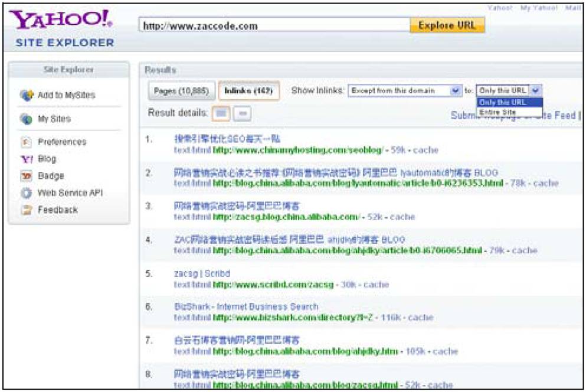Screen dimensions: 586x392
Task: Select 'Only this URL' highlighted option
Action: tap(509, 103)
